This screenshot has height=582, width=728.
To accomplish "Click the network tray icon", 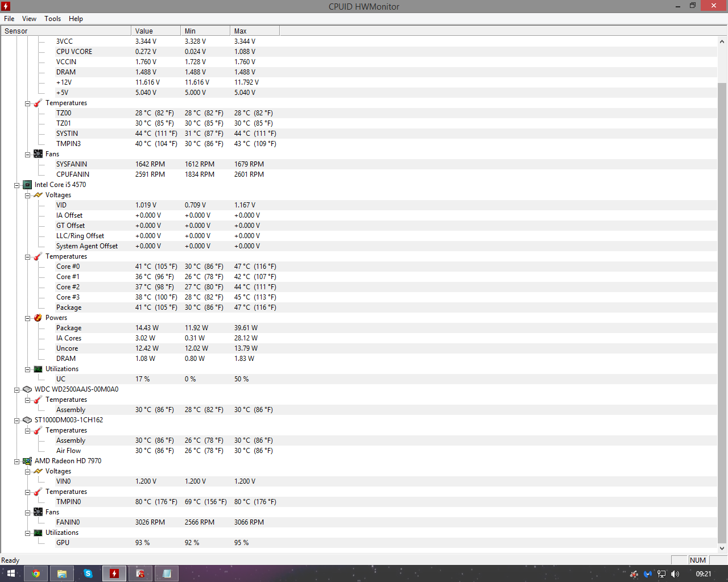I will pyautogui.click(x=661, y=574).
